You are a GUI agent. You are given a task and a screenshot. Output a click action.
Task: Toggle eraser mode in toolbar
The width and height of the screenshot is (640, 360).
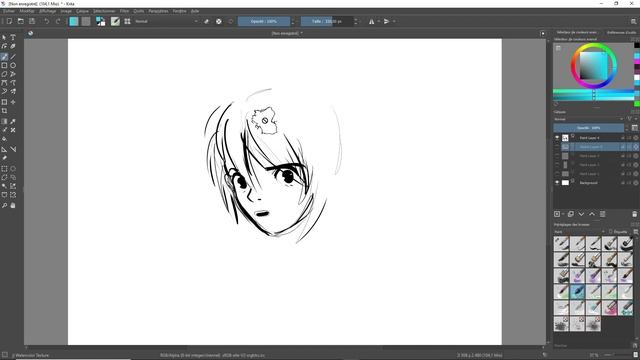(x=207, y=21)
